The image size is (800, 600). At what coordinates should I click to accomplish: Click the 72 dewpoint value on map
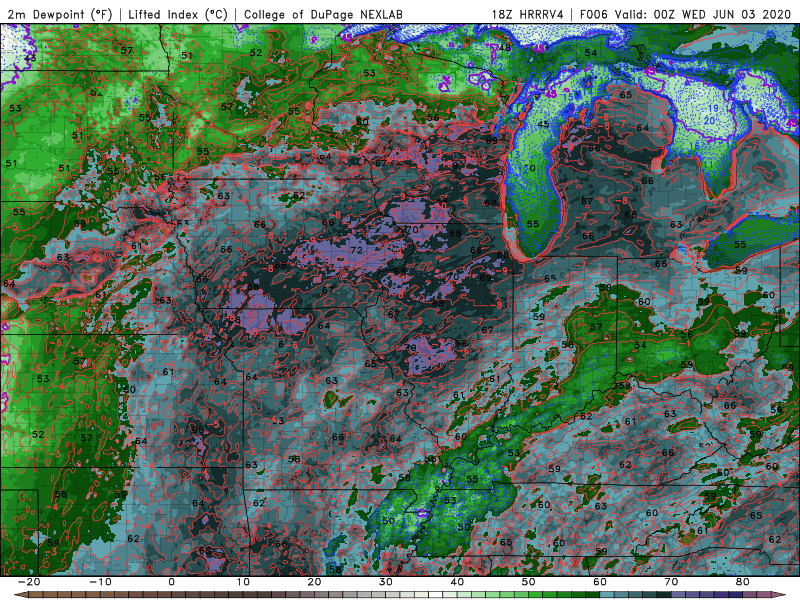pyautogui.click(x=356, y=250)
